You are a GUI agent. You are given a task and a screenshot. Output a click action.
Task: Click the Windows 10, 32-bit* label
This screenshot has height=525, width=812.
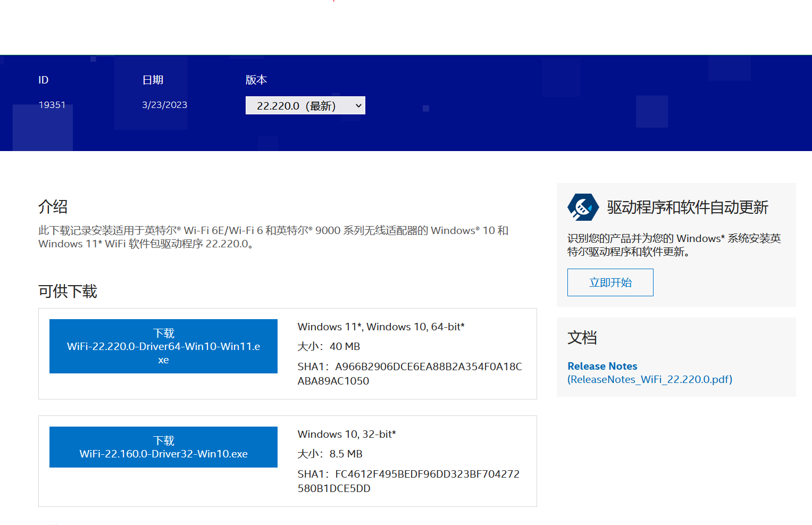(x=346, y=434)
